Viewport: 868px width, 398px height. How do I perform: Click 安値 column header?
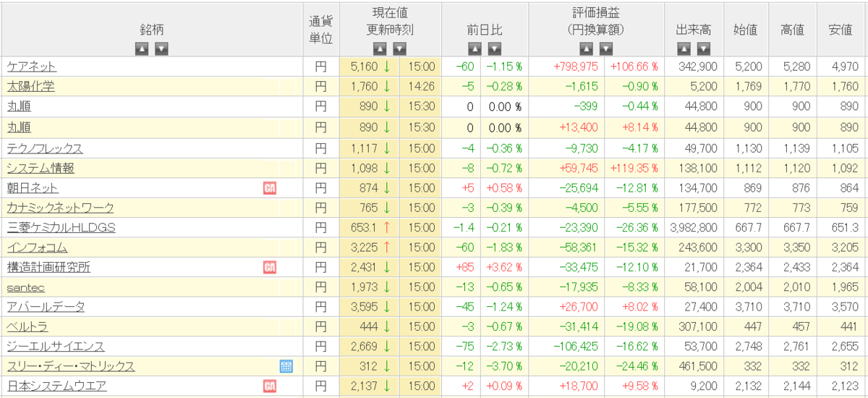tap(840, 30)
